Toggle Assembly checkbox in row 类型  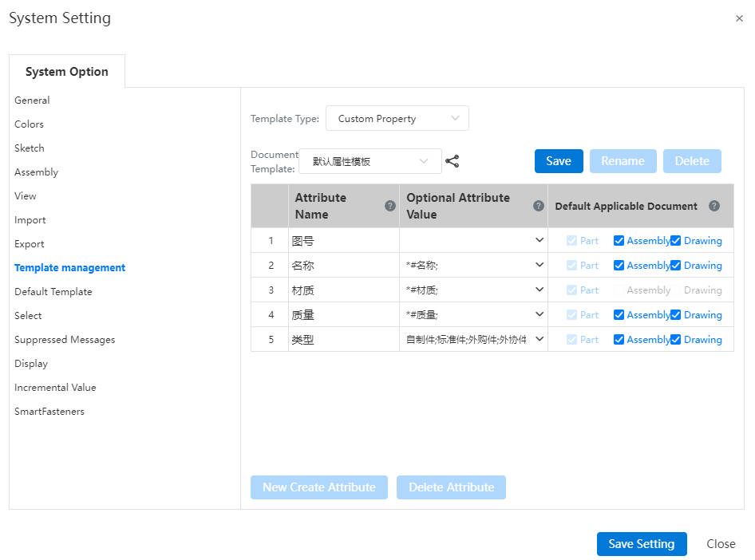(x=619, y=339)
